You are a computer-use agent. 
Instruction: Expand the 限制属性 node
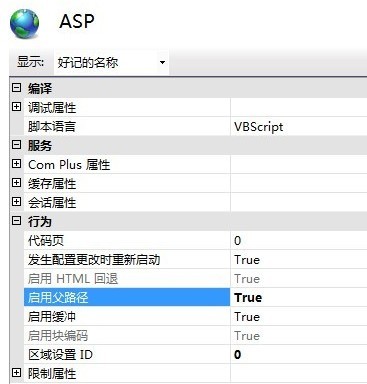16,373
